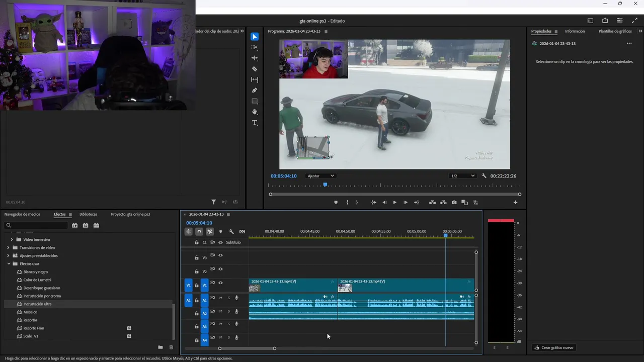Add a marker in the Program monitor
Viewport: 644px width, 362px height.
(336, 203)
